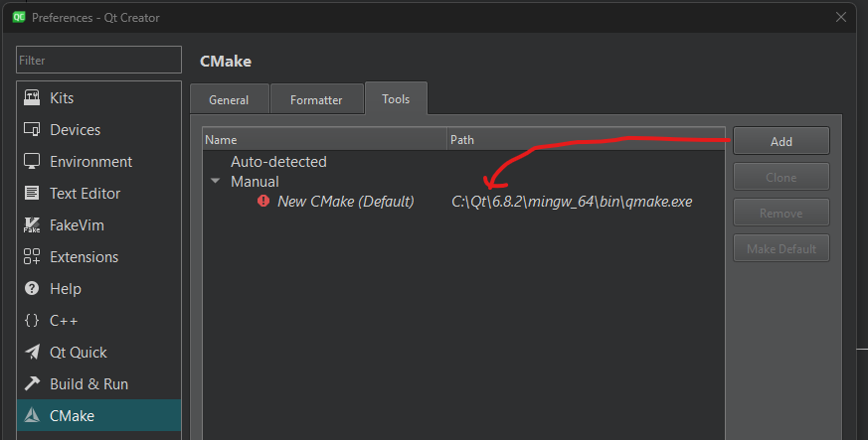Screen dimensions: 868x440
Task: Click the Kits icon in sidebar
Action: pos(32,98)
